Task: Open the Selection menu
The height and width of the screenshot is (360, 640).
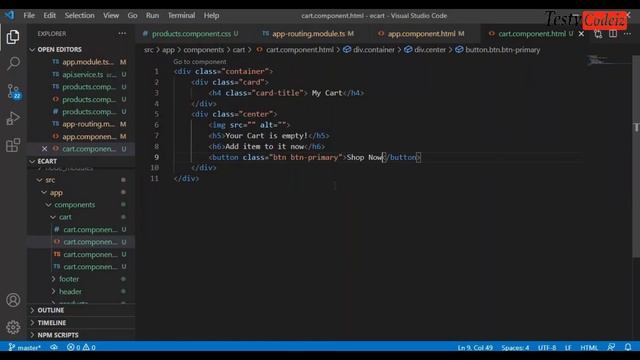Action: (79, 16)
